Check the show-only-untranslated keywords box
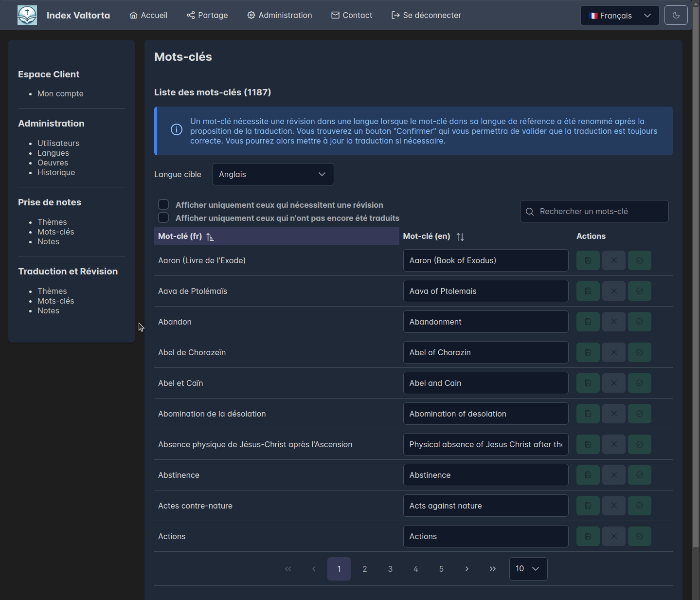The height and width of the screenshot is (600, 700). (163, 218)
